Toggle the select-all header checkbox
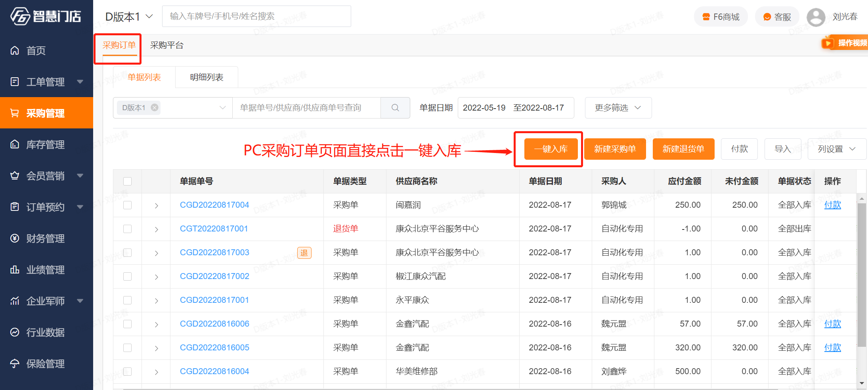 127,181
